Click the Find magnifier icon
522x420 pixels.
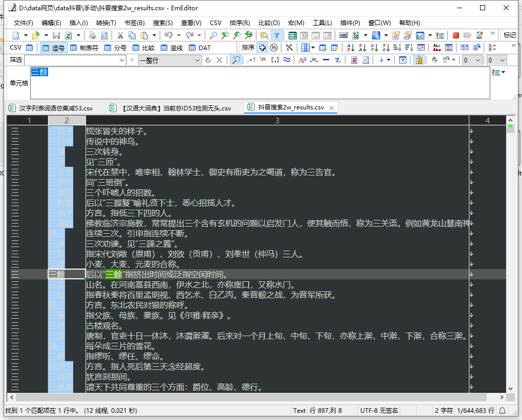212,35
